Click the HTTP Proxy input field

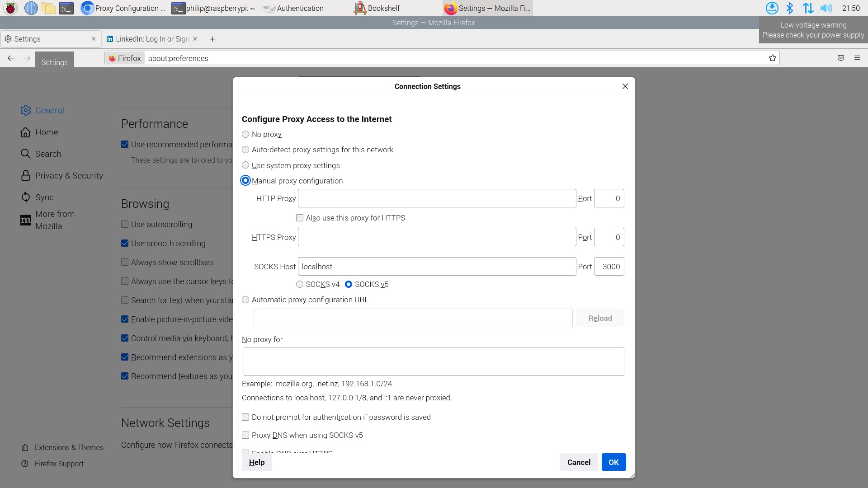(437, 198)
